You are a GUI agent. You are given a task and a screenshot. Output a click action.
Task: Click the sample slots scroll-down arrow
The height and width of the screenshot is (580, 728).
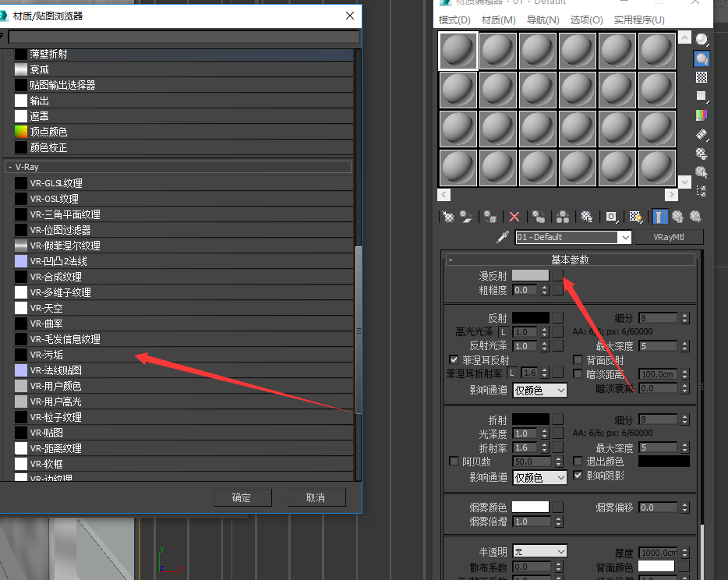point(684,181)
